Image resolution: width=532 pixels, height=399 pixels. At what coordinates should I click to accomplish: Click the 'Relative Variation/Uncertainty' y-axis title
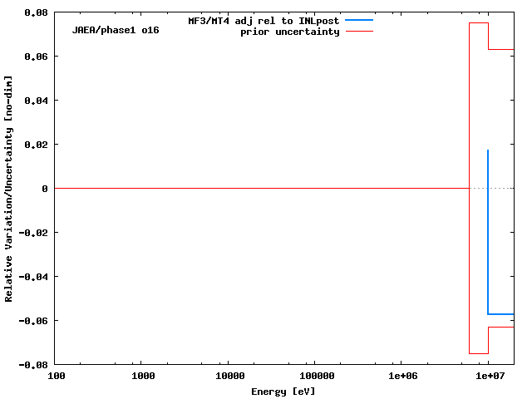(9, 189)
